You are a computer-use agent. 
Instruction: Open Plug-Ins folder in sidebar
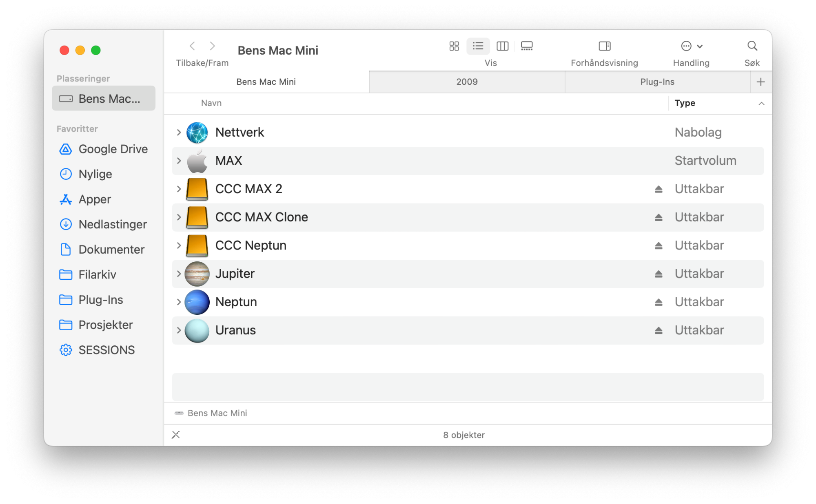[x=104, y=300]
